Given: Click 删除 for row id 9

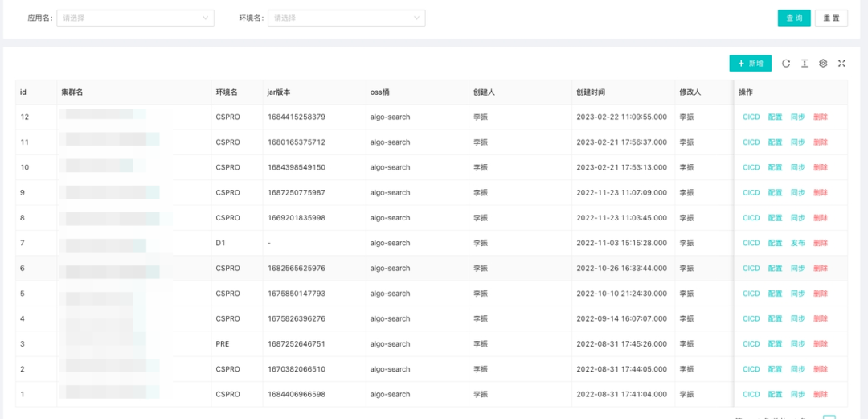Looking at the screenshot, I should coord(820,193).
